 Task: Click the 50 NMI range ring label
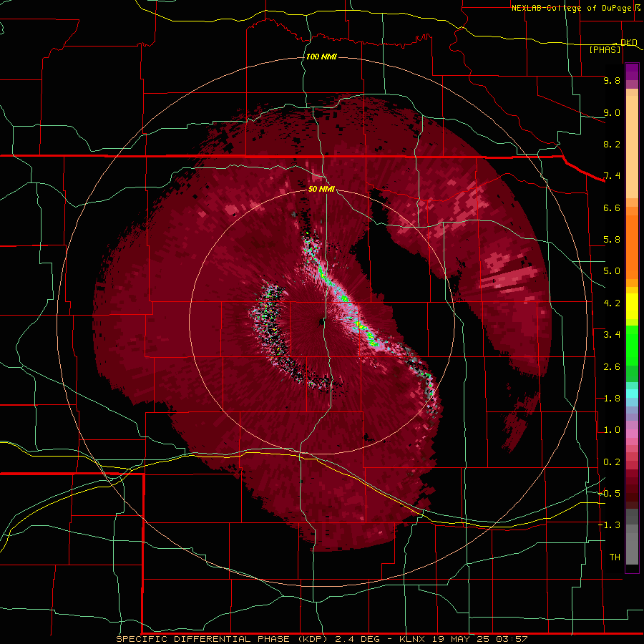click(321, 189)
